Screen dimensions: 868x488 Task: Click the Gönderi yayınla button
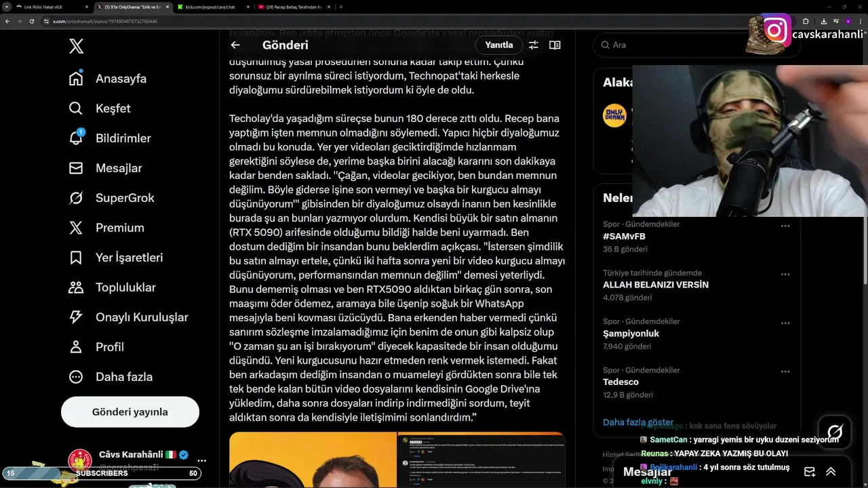[130, 412]
